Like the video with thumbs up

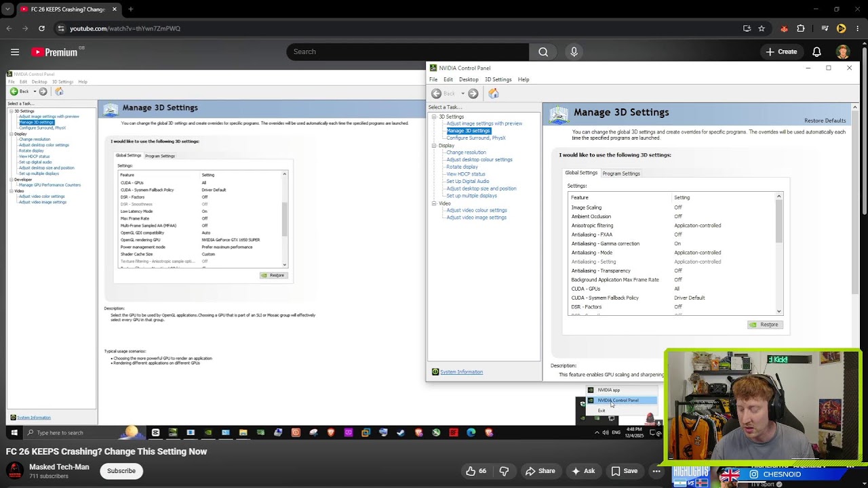pyautogui.click(x=476, y=471)
